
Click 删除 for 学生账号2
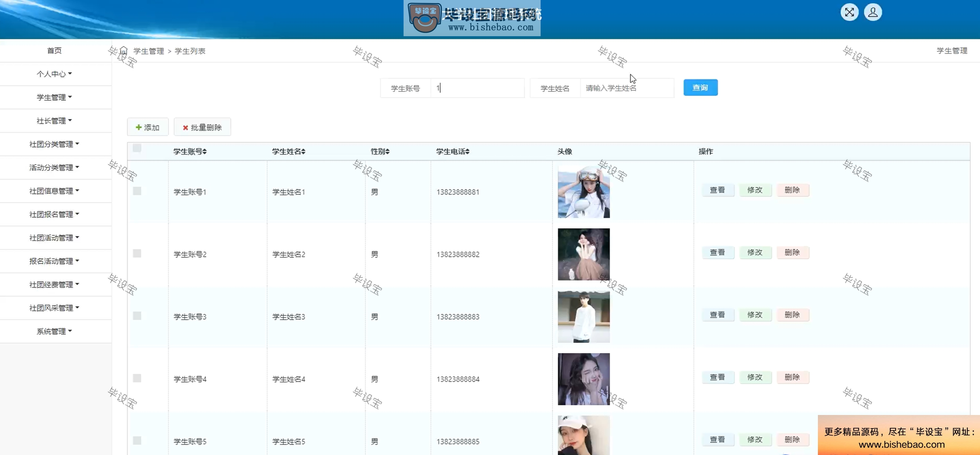[792, 252]
